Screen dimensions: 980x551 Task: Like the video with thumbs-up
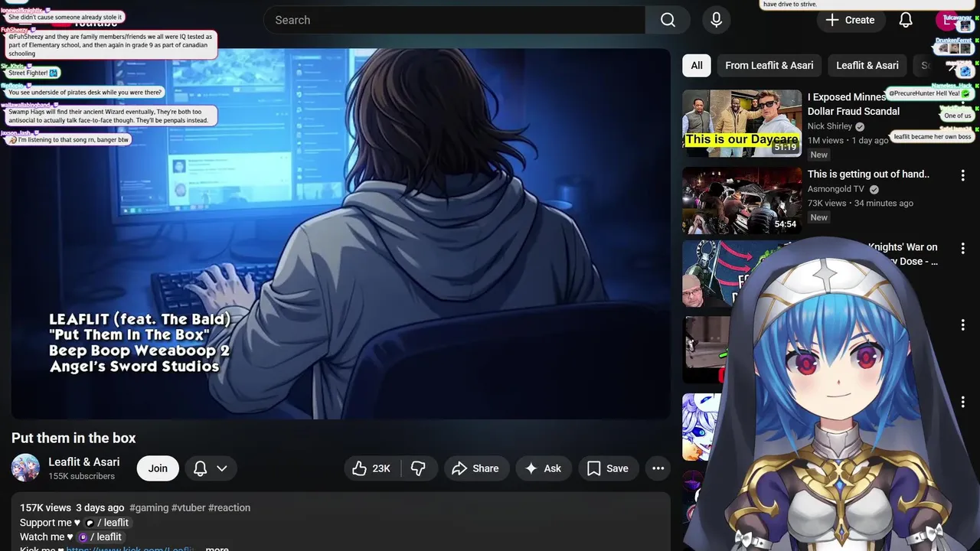pyautogui.click(x=372, y=468)
